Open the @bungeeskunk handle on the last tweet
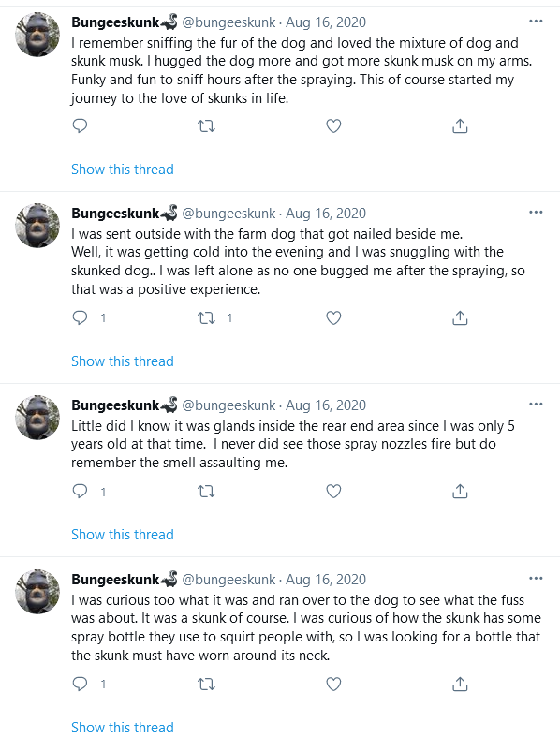 point(228,580)
